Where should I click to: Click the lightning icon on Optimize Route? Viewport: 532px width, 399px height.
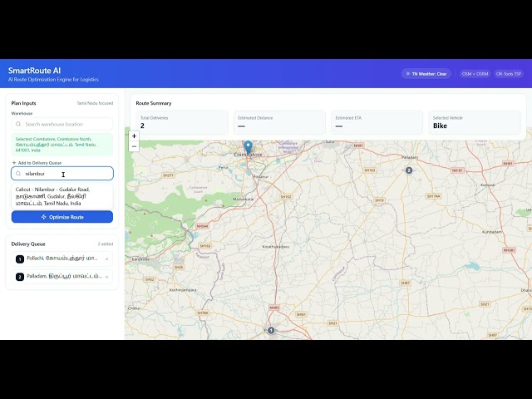point(44,217)
